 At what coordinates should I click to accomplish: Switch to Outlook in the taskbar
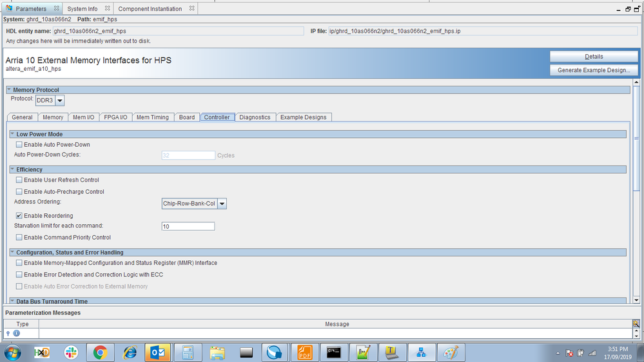(158, 352)
